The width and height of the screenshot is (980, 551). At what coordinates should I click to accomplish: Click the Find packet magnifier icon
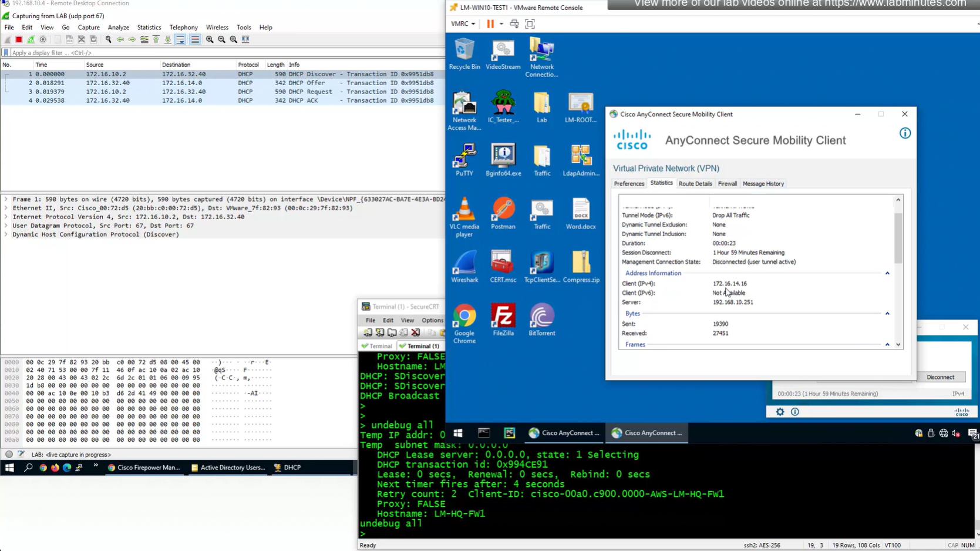[x=108, y=39]
